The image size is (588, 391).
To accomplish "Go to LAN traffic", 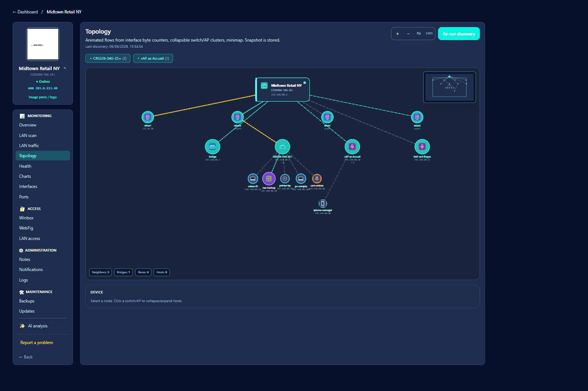I will (x=43, y=146).
